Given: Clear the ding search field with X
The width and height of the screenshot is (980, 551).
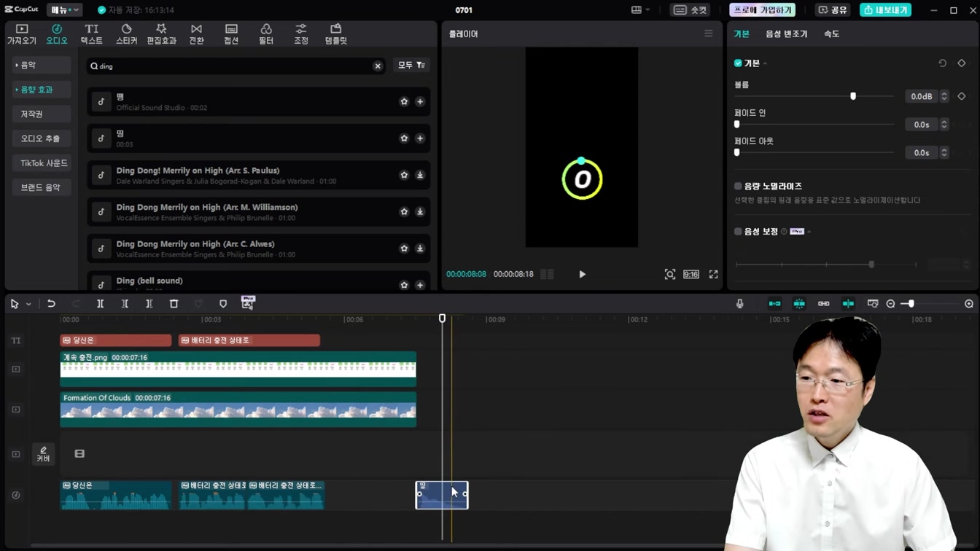Looking at the screenshot, I should (378, 66).
